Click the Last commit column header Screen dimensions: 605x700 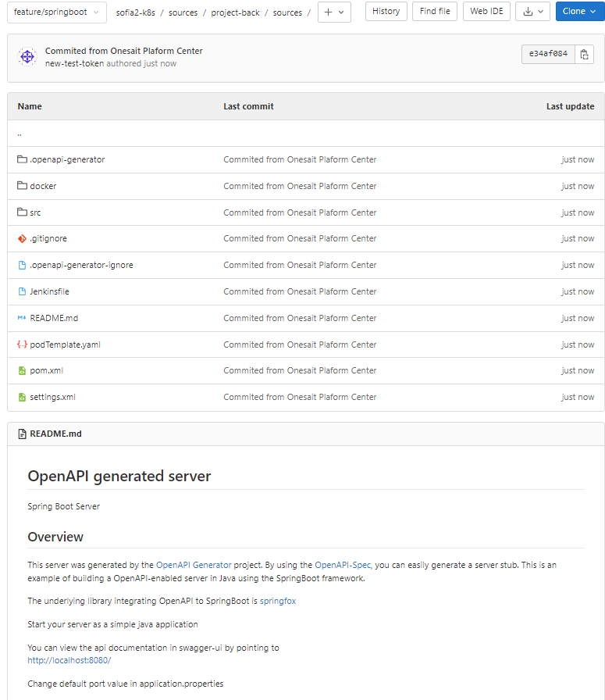(248, 106)
